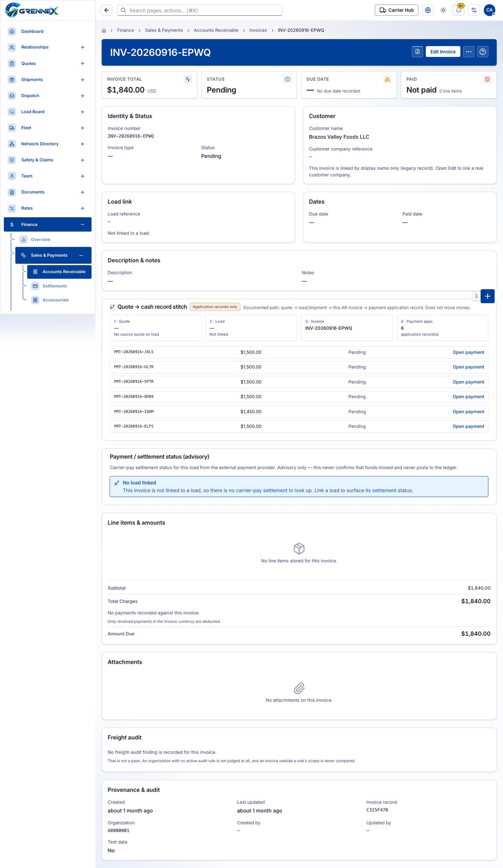Viewport: 503px width, 868px height.
Task: Open the help question mark icon
Action: coord(483,51)
